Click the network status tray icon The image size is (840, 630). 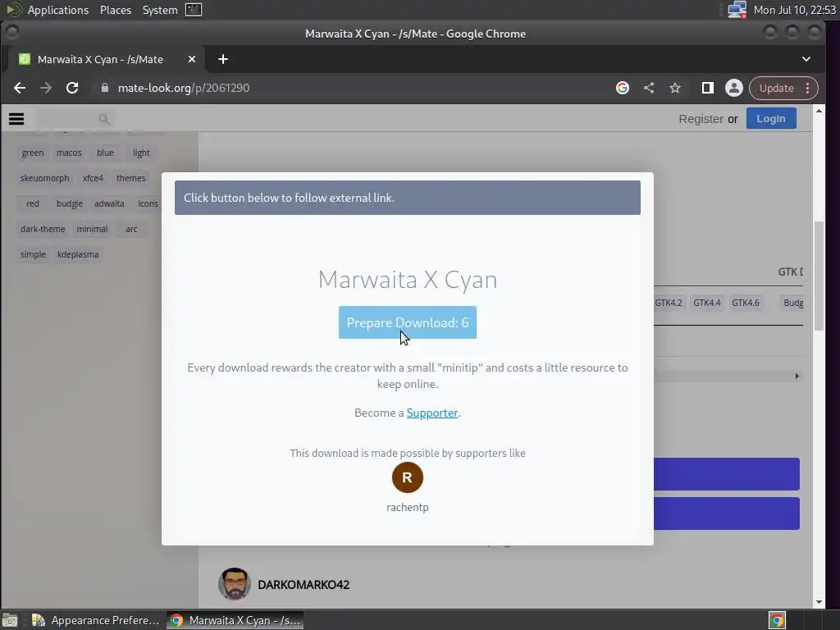pyautogui.click(x=737, y=10)
